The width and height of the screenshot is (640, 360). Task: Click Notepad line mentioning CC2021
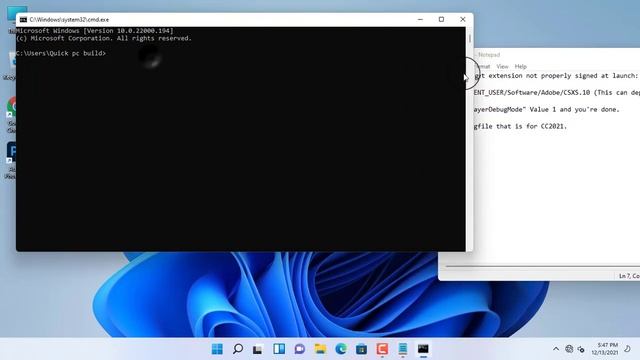tap(520, 127)
